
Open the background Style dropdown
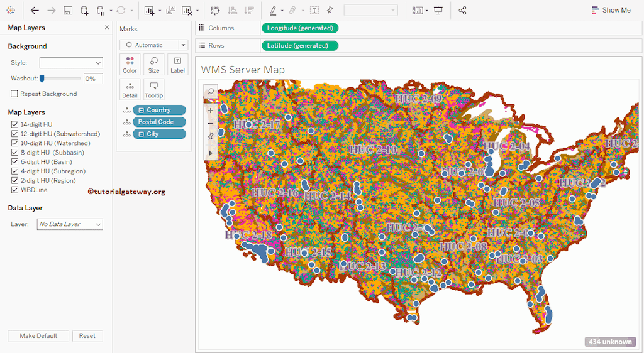click(x=71, y=63)
